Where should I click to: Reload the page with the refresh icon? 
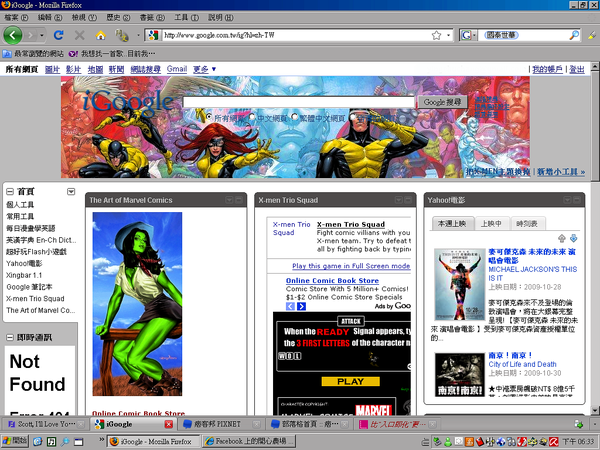tap(59, 35)
